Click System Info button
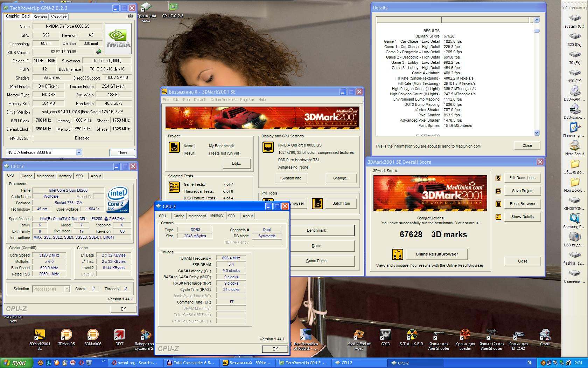Viewport: 588px width, 368px height. pos(291,178)
